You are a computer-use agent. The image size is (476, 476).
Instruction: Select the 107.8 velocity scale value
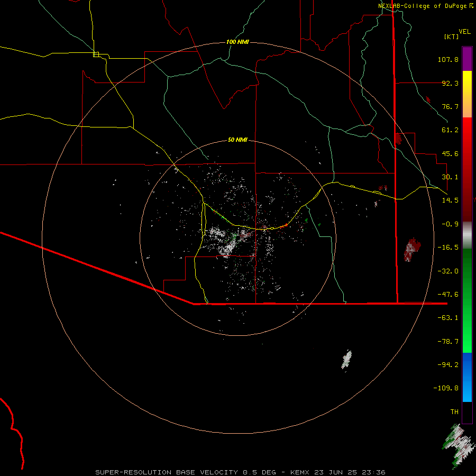[448, 59]
